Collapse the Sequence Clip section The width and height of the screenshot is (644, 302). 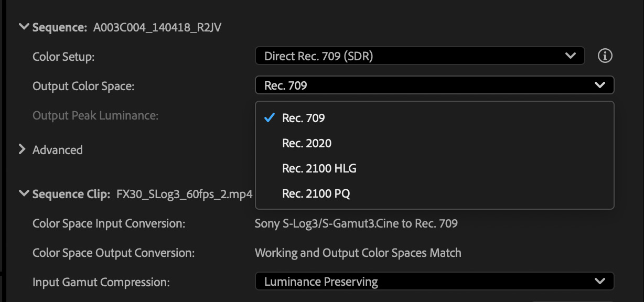tap(24, 194)
